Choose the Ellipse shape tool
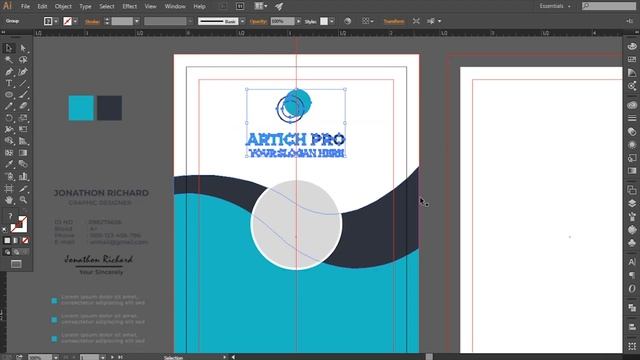The width and height of the screenshot is (640, 360). (9, 95)
